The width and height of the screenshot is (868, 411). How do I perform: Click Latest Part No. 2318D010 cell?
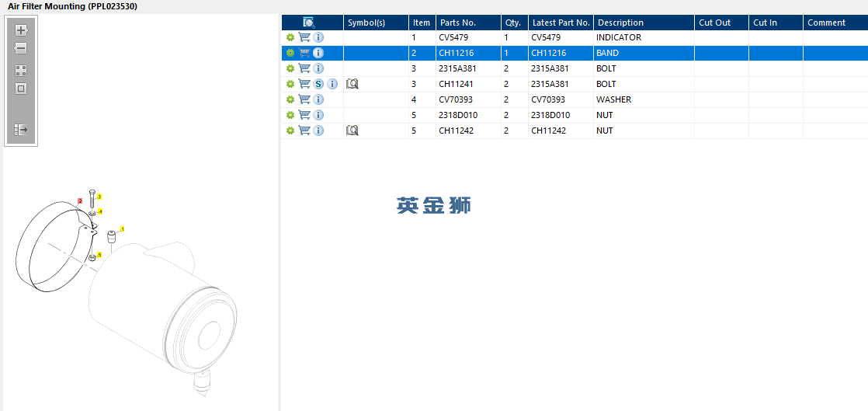(x=561, y=115)
